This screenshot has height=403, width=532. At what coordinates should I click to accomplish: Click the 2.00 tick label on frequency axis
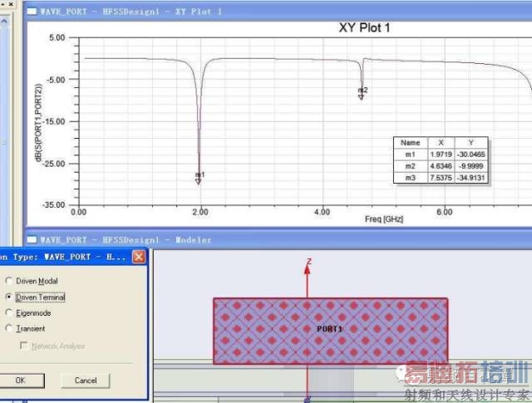coord(200,212)
